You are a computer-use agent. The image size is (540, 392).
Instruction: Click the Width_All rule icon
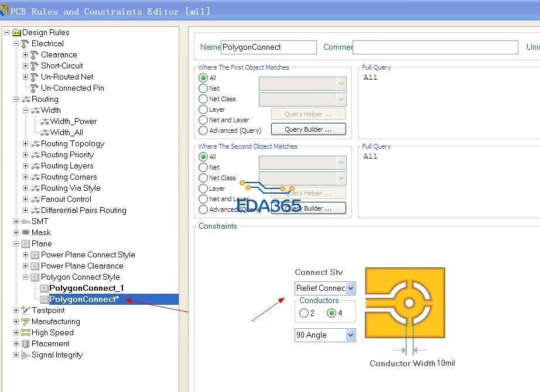tap(45, 132)
